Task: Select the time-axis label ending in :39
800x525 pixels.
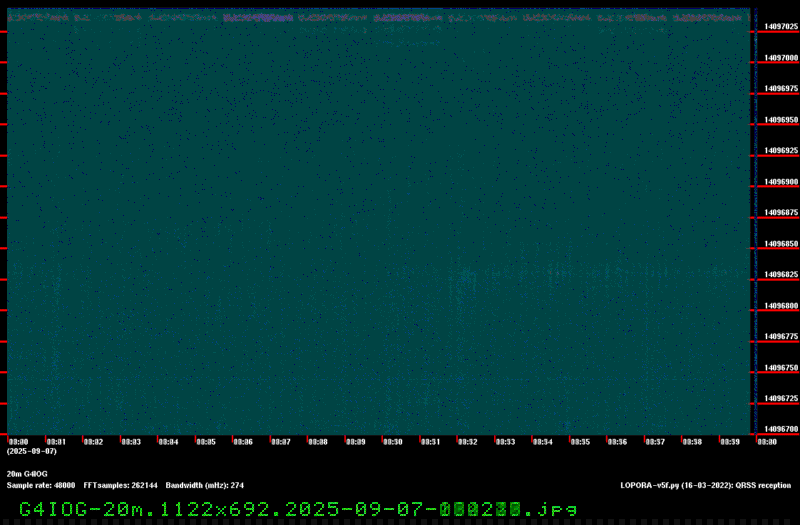Action: [x=730, y=442]
